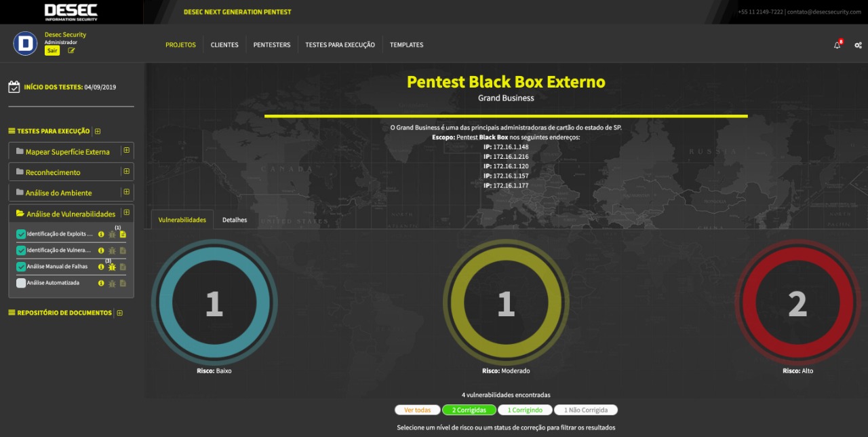Click list icon beside Testes para Execução
The height and width of the screenshot is (437, 868).
pyautogui.click(x=12, y=131)
